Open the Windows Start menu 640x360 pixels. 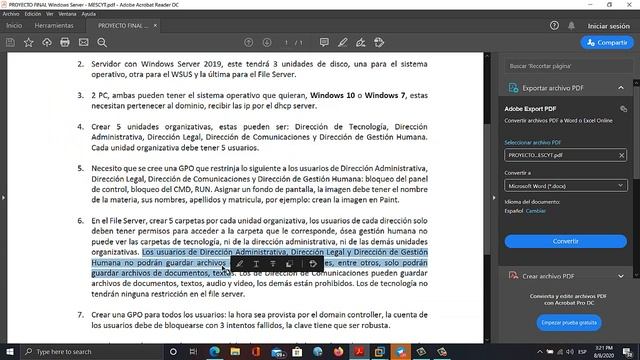tap(10, 351)
